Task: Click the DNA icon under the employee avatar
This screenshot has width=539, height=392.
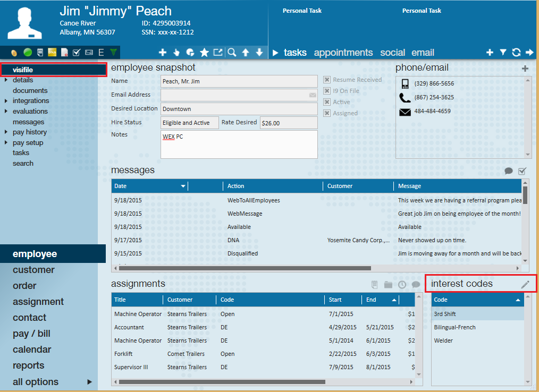Action: tap(52, 52)
